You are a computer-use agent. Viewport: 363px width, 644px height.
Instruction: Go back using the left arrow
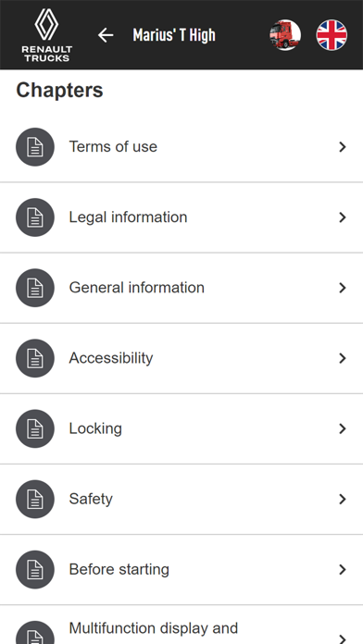(106, 35)
